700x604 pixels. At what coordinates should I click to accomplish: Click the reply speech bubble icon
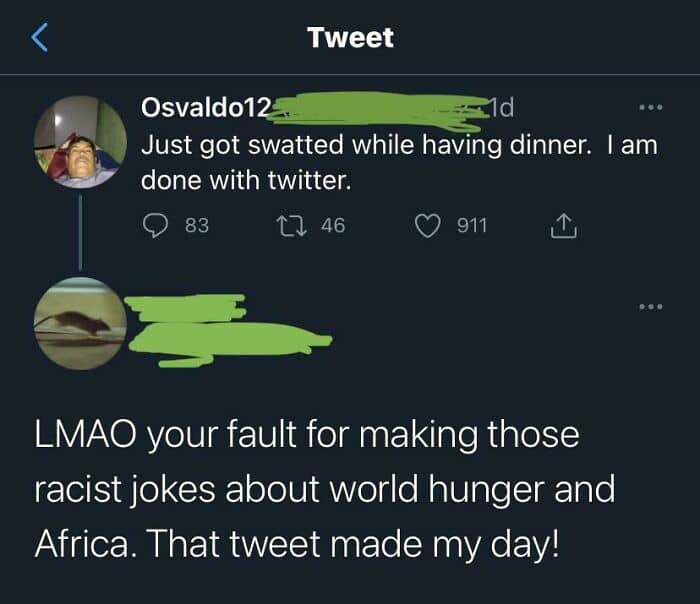[153, 226]
